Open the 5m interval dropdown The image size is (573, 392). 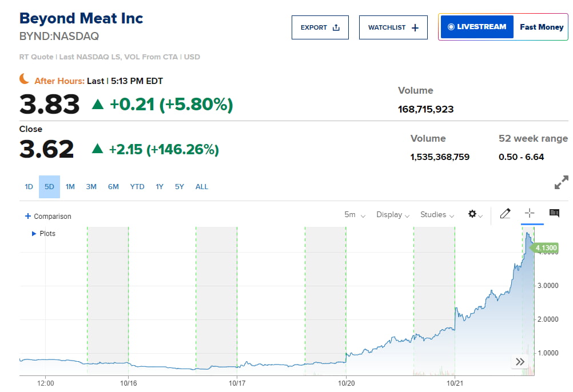coord(354,215)
